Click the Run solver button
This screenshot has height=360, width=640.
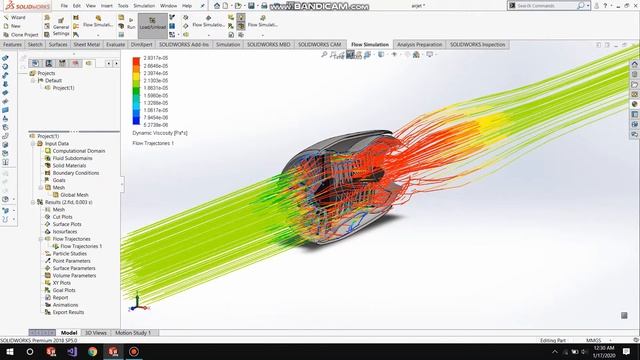[131, 23]
